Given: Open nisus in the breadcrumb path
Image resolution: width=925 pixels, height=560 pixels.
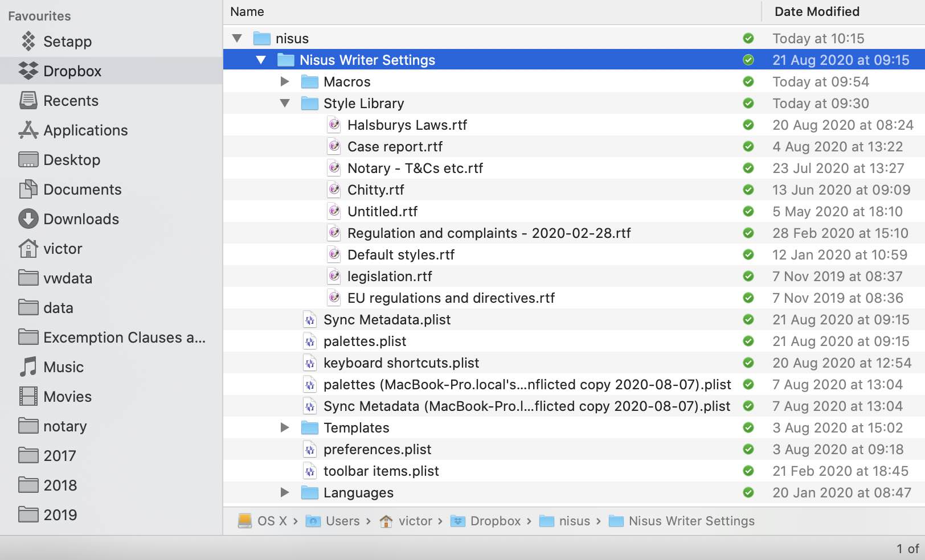Looking at the screenshot, I should click(575, 521).
